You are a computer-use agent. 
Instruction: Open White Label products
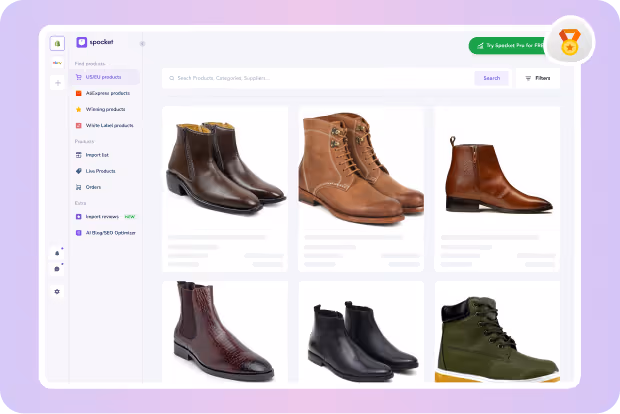coord(110,125)
